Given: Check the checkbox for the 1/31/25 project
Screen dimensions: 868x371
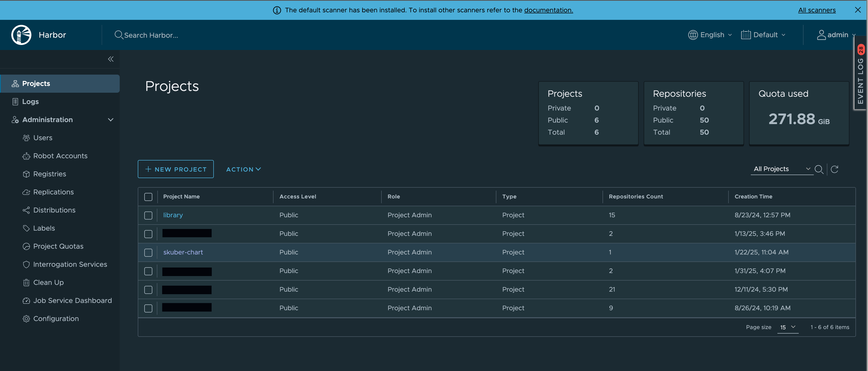Looking at the screenshot, I should 148,271.
